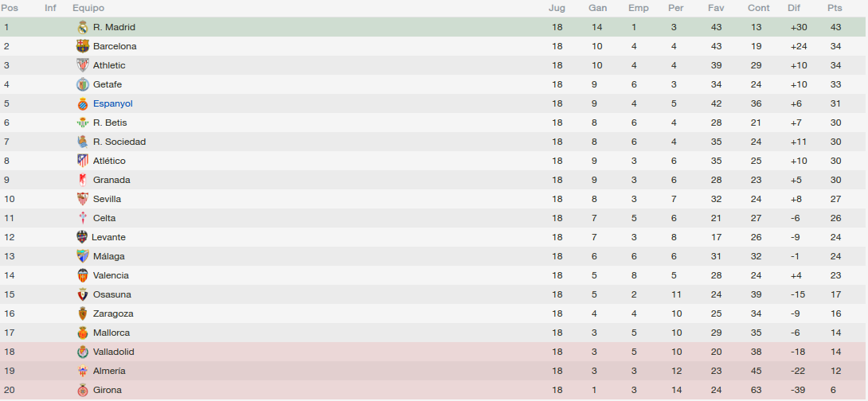Sort table by Dif column header
This screenshot has height=401, width=868.
pos(794,8)
